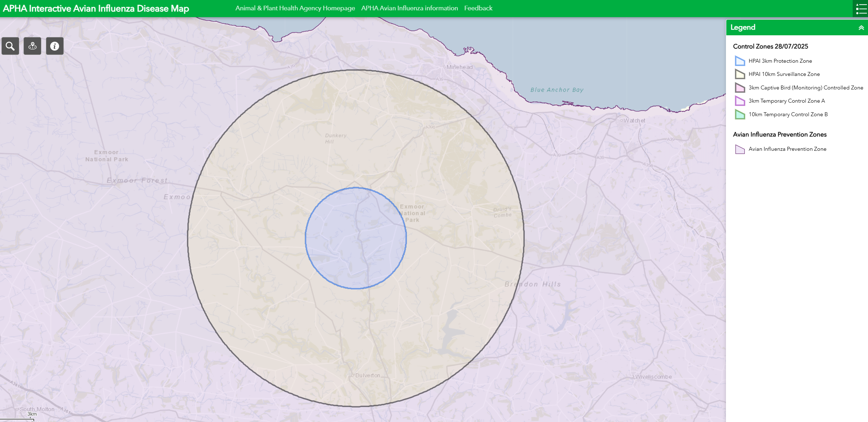Open the layer list via hamburger icon

(x=861, y=9)
